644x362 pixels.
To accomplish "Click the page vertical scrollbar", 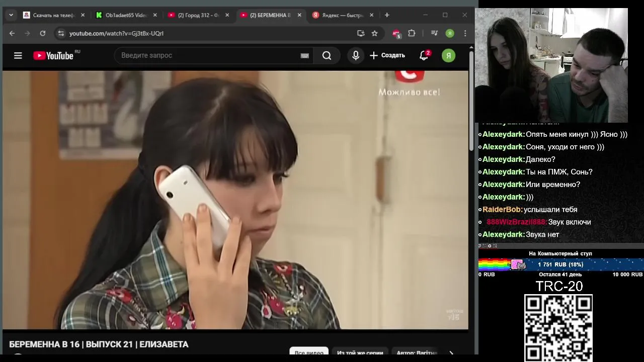I will click(x=471, y=101).
